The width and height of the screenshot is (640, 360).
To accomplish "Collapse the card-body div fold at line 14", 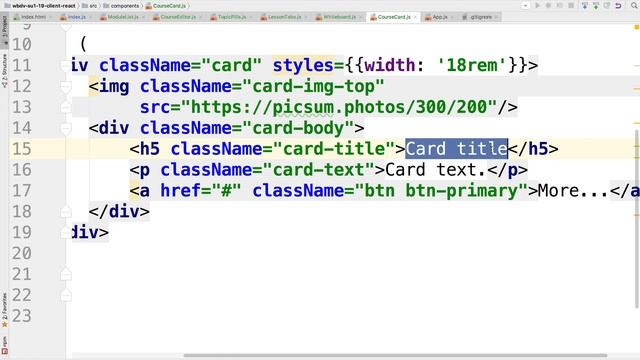I will tap(65, 128).
